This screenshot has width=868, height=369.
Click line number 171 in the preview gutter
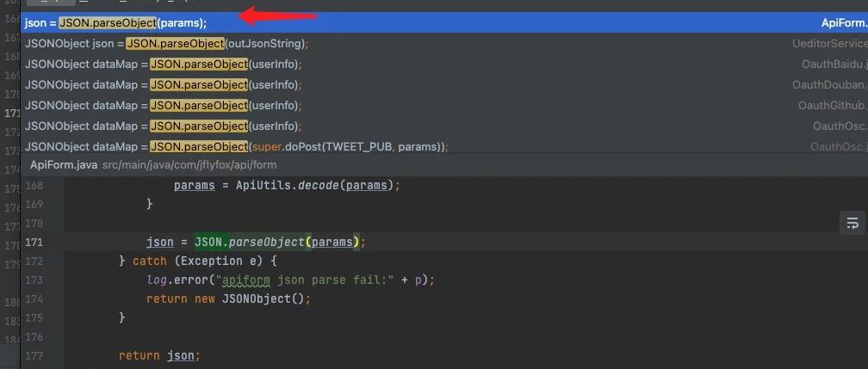[x=34, y=243]
